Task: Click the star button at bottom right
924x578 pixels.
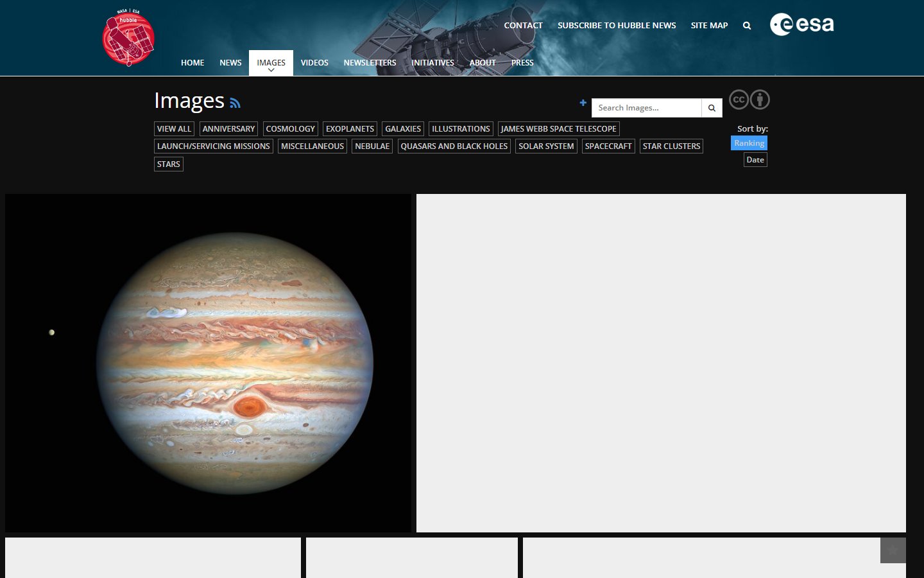Action: [x=893, y=550]
